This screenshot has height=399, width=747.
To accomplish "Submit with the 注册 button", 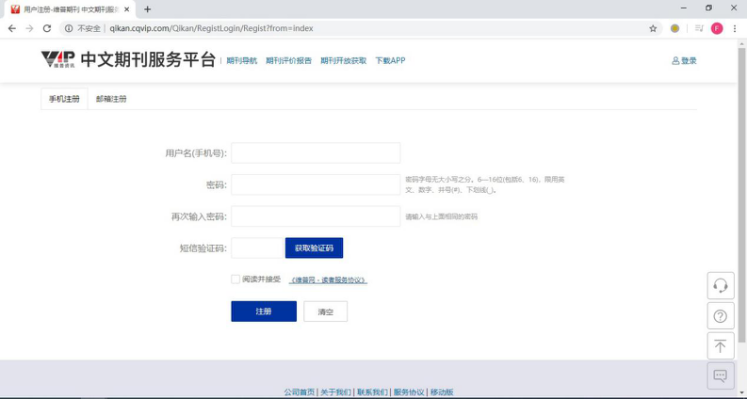I will [264, 311].
